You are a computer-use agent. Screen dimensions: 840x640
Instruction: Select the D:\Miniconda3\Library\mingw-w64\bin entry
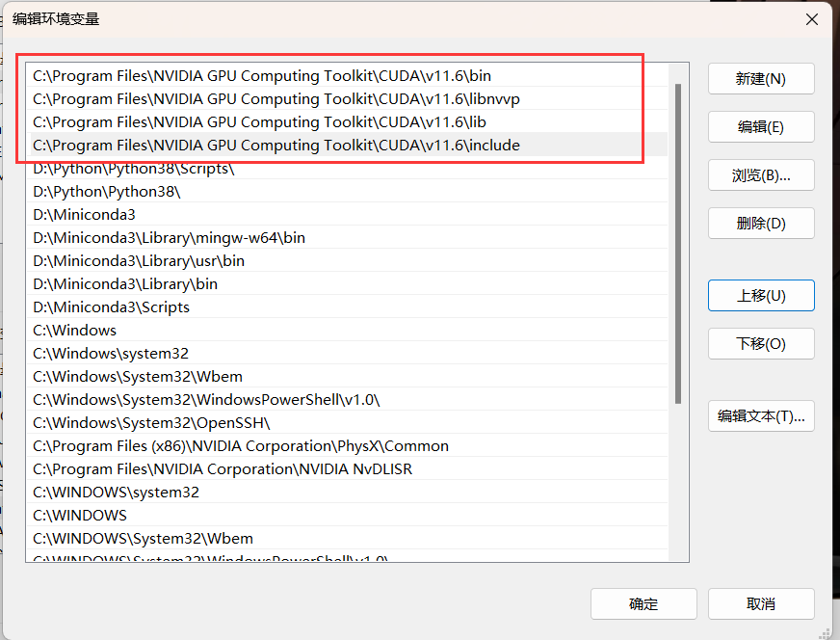349,237
